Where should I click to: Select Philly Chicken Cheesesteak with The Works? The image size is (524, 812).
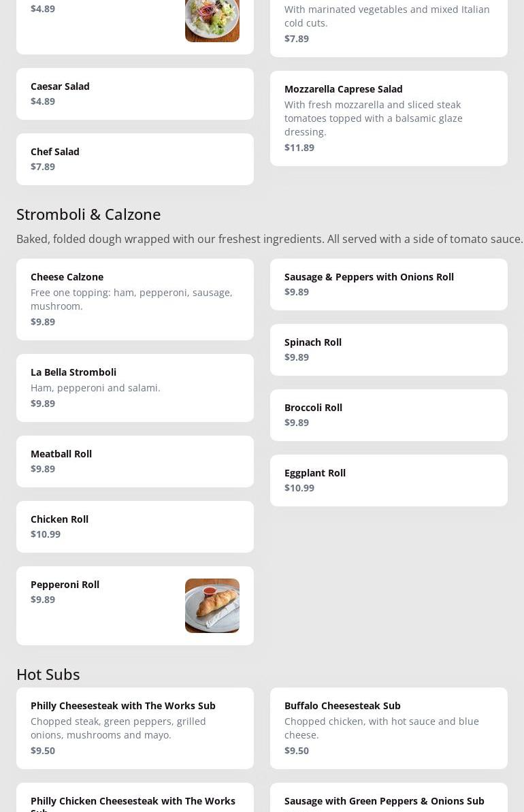point(133,801)
